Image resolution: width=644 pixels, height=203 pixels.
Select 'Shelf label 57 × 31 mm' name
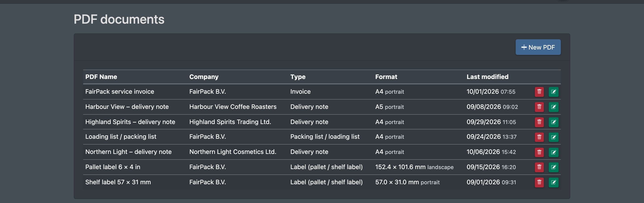point(118,182)
